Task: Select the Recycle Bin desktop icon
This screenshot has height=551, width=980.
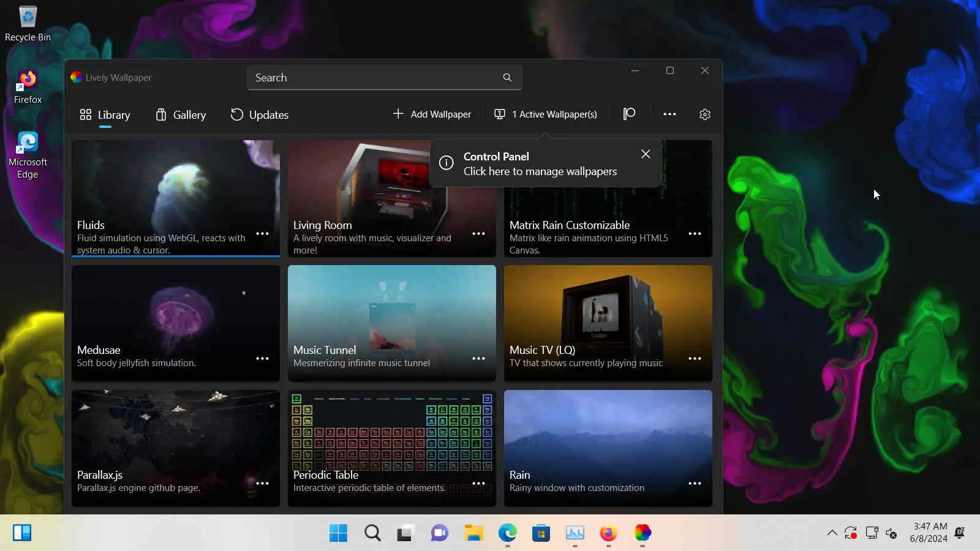Action: pyautogui.click(x=28, y=24)
